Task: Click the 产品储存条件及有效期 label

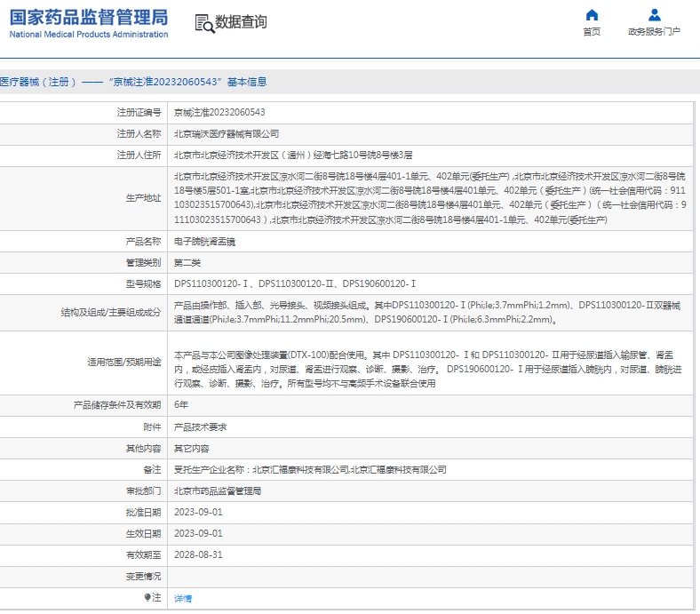Action: [x=117, y=405]
